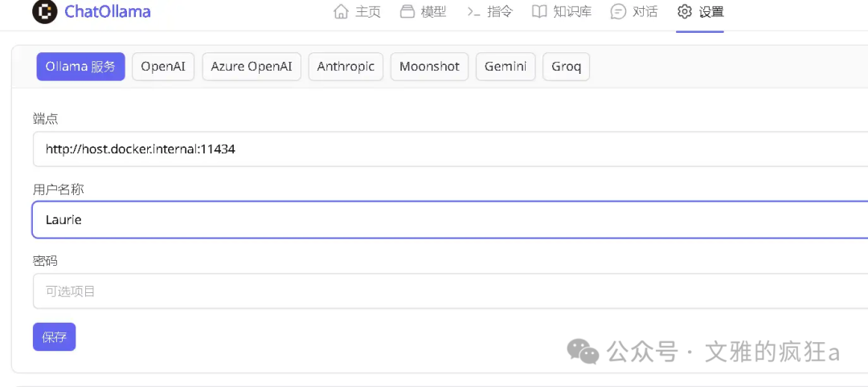Image resolution: width=868 pixels, height=387 pixels.
Task: Click the chat bubble icon
Action: (x=618, y=12)
